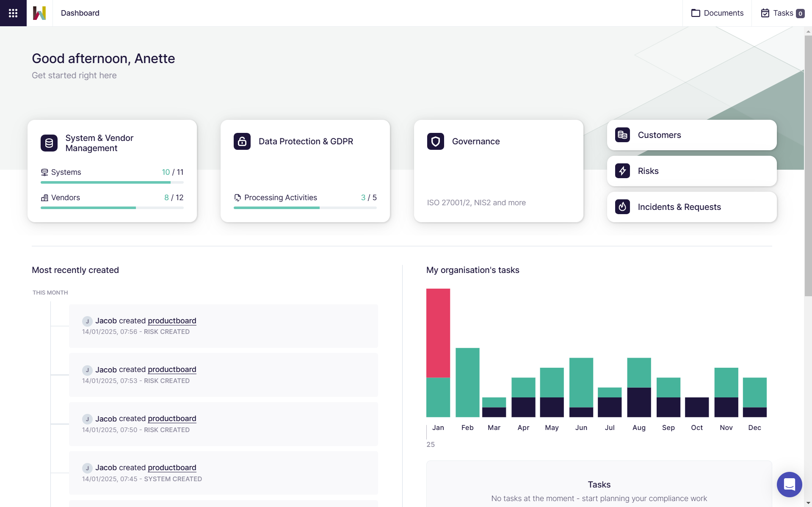Click the Systems progress bar
Screen dimensions: 812x507
[x=112, y=182]
